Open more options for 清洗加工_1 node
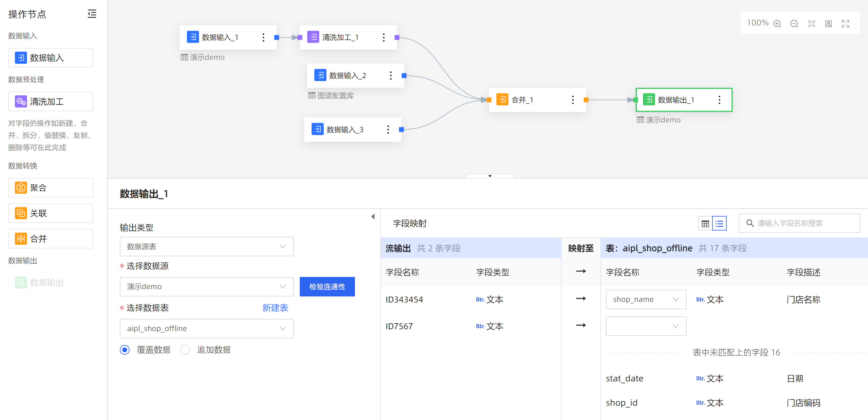This screenshot has height=420, width=868. coord(384,37)
